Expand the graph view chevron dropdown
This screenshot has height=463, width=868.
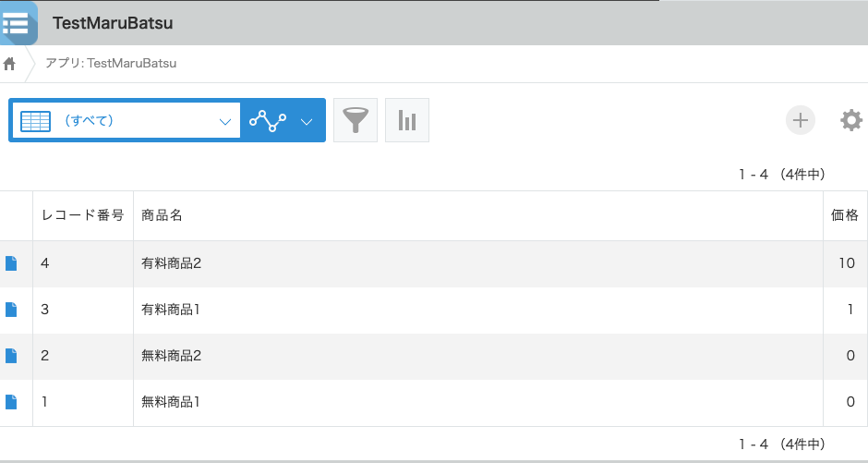tap(307, 121)
